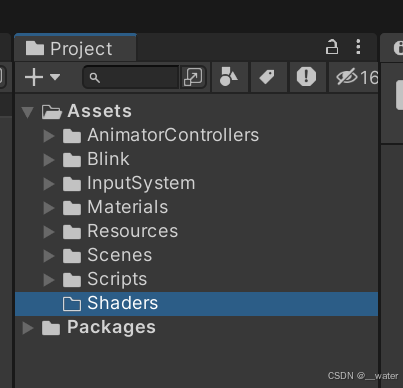This screenshot has width=403, height=388.
Task: Select the Materials folder
Action: (x=127, y=207)
